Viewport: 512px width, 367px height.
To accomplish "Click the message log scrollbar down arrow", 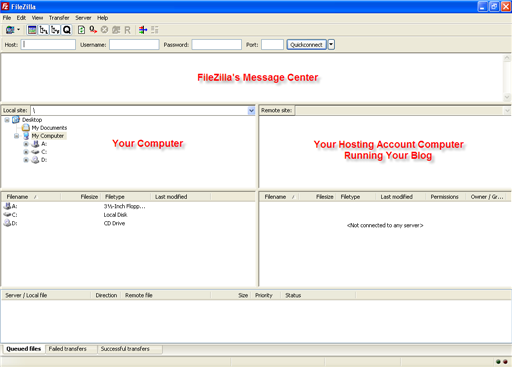I will [x=507, y=97].
